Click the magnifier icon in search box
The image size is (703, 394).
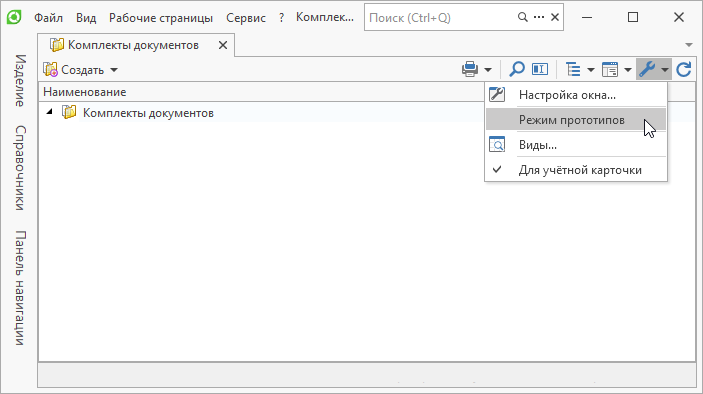pyautogui.click(x=522, y=17)
